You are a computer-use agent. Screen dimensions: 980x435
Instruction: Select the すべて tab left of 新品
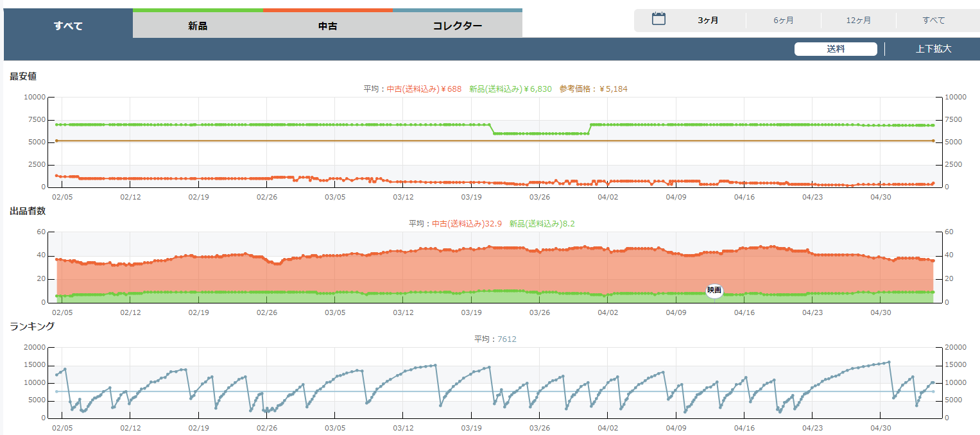68,26
